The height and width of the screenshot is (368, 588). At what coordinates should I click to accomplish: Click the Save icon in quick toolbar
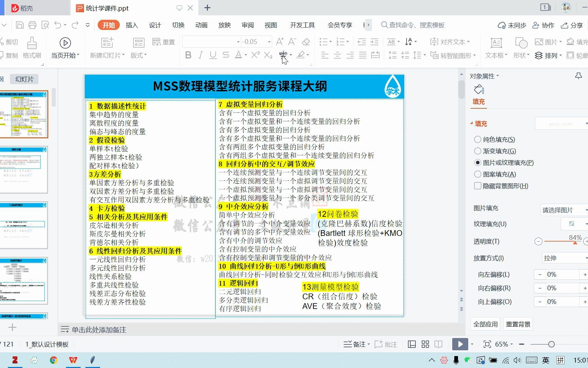[20, 25]
